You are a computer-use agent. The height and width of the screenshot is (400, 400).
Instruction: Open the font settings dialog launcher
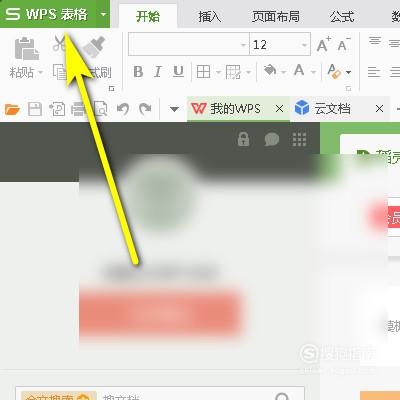(348, 88)
